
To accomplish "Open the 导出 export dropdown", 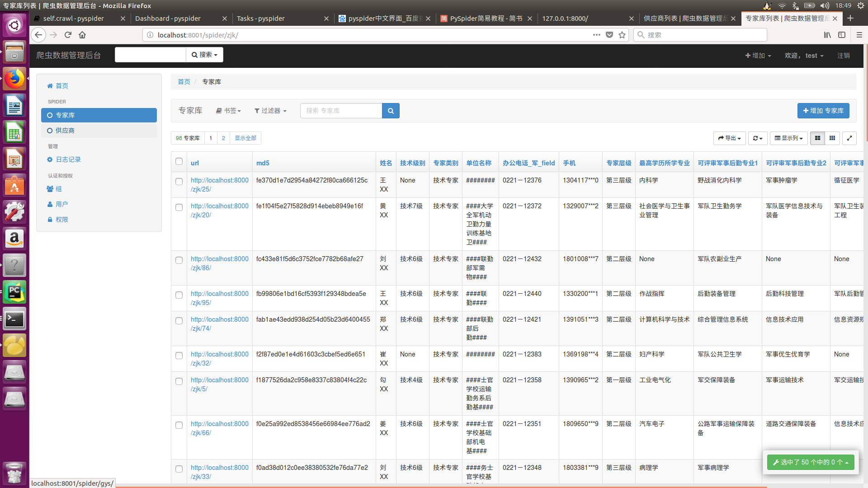I will [x=730, y=138].
